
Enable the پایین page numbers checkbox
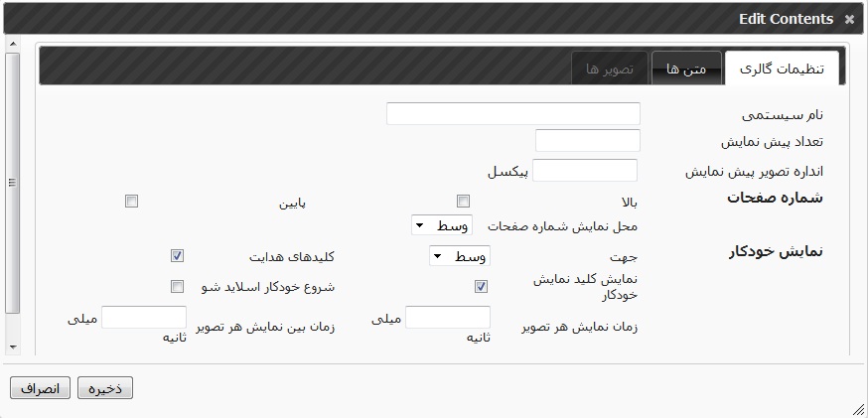click(x=131, y=202)
